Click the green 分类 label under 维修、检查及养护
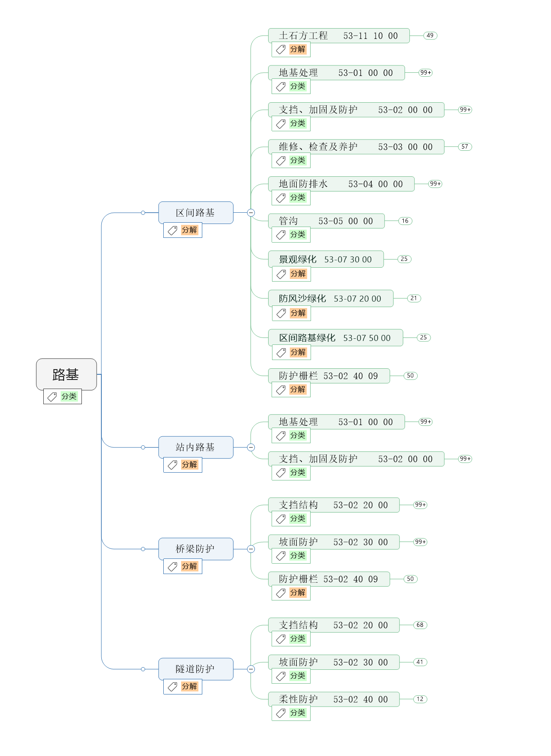551x756 pixels. pyautogui.click(x=298, y=161)
